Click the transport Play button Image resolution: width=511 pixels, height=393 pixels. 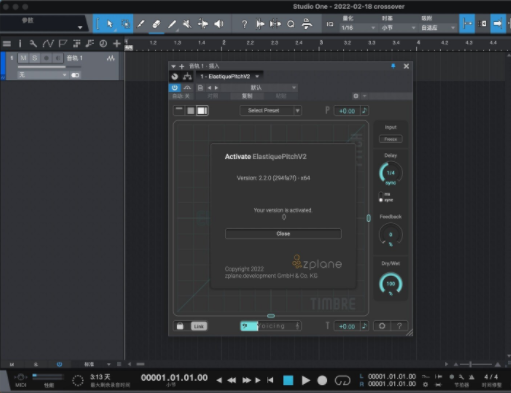[x=305, y=380]
